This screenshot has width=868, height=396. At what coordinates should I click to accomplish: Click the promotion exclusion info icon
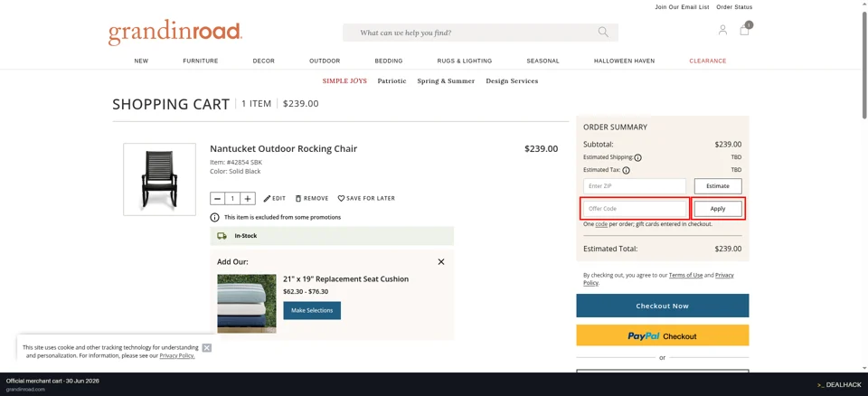pyautogui.click(x=214, y=218)
